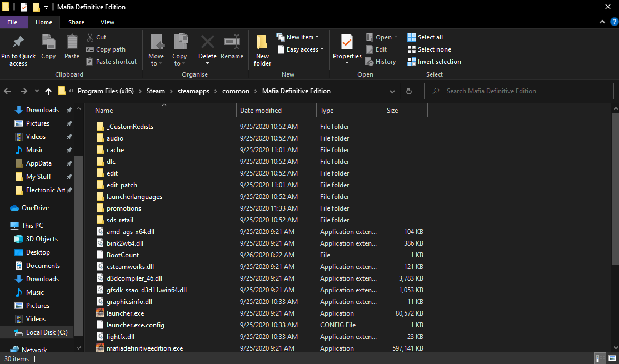Open the Share ribbon tab
The image size is (619, 364).
click(76, 22)
